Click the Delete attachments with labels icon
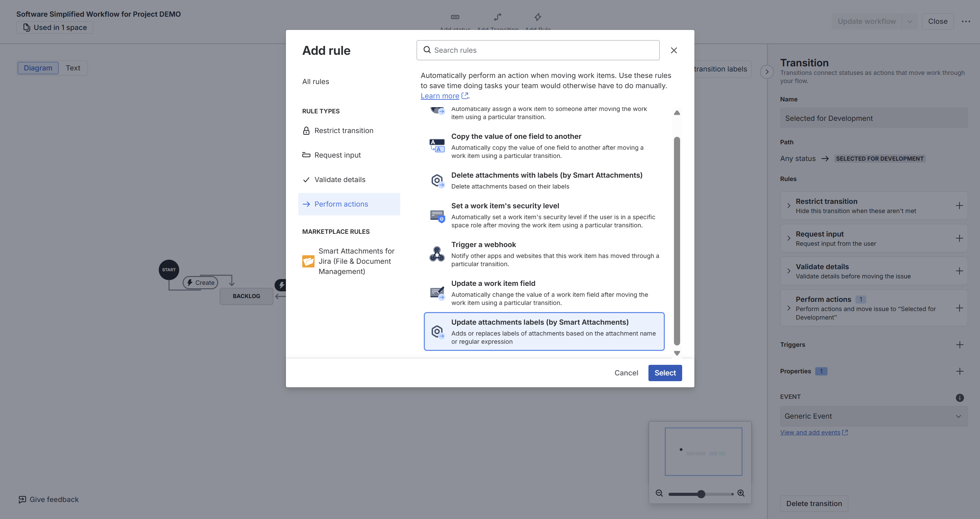Viewport: 980px width, 519px height. [x=437, y=181]
